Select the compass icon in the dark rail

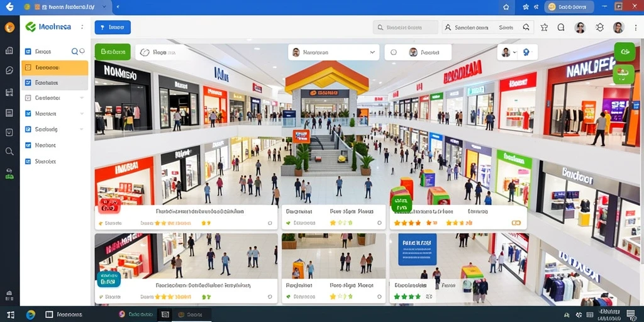[9, 70]
